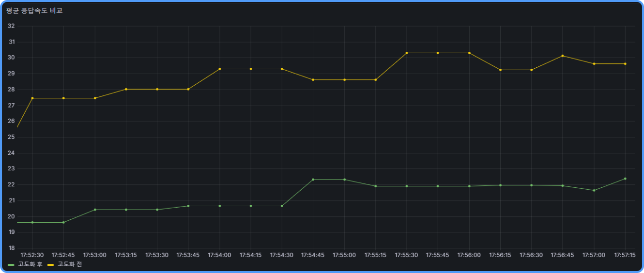Select green series point at 17:55:15
The width and height of the screenshot is (644, 273).
[376, 186]
